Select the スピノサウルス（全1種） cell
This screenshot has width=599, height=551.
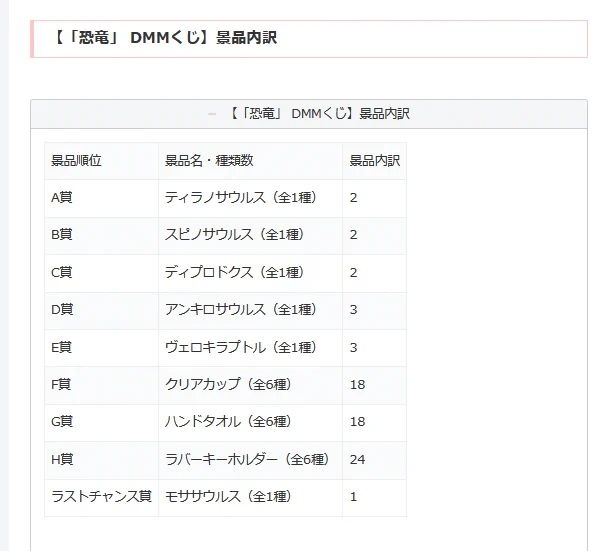[x=250, y=235]
